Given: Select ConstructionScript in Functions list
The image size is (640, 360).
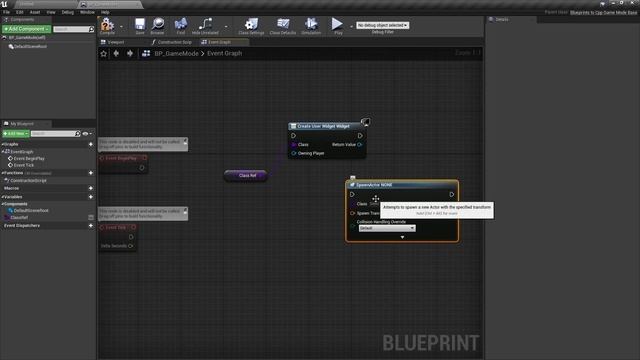Looking at the screenshot, I should pos(28,180).
